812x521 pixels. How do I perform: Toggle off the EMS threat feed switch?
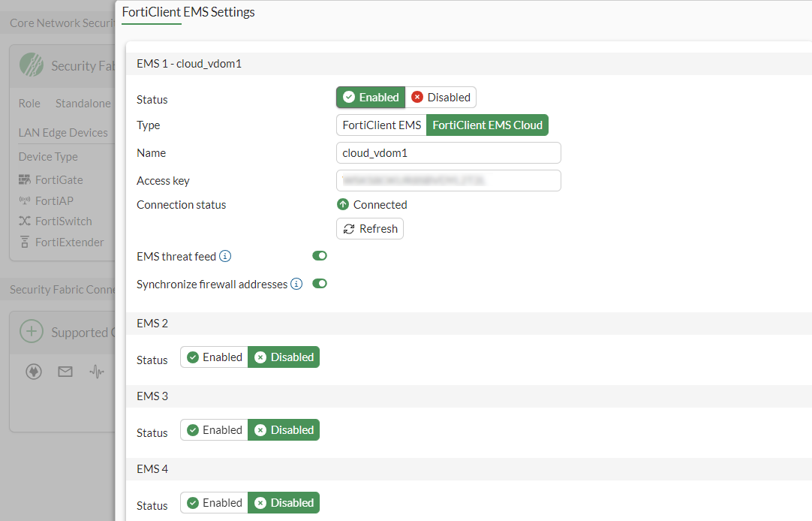tap(320, 255)
